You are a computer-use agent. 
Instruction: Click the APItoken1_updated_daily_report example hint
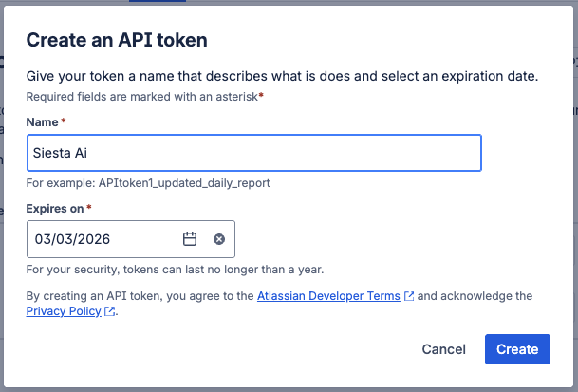pyautogui.click(x=155, y=182)
